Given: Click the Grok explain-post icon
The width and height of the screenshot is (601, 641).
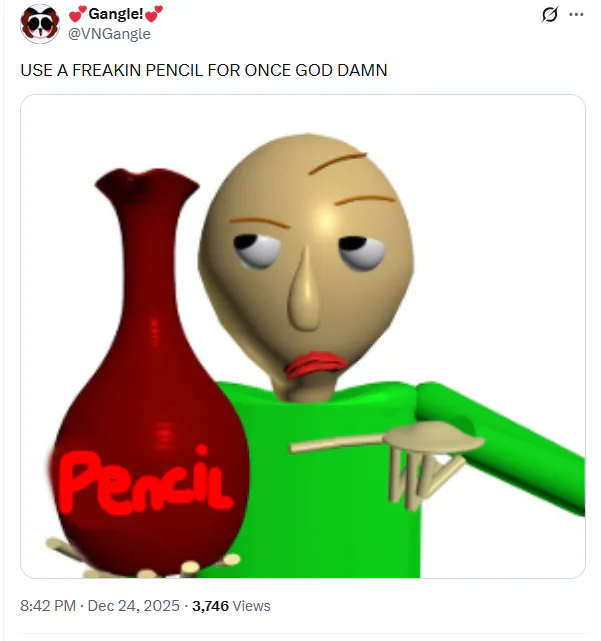Looking at the screenshot, I should coord(549,15).
